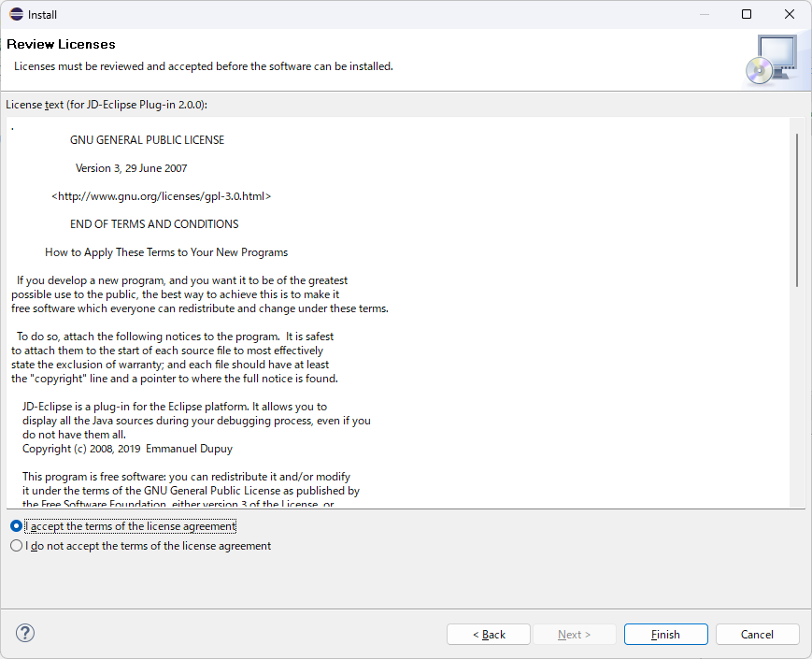The height and width of the screenshot is (659, 812).
Task: Click the "License text" label above the text box
Action: click(x=107, y=105)
